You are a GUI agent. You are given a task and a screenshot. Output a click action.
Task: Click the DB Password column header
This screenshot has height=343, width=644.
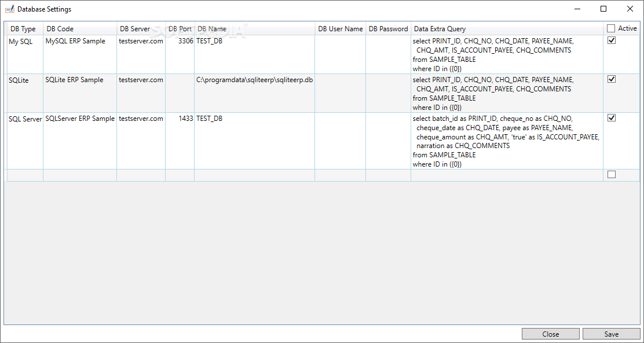pyautogui.click(x=388, y=29)
